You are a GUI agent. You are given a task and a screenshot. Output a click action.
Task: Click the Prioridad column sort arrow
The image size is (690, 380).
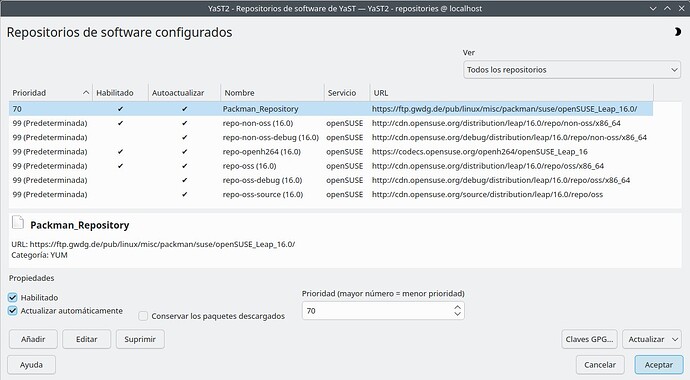(86, 93)
